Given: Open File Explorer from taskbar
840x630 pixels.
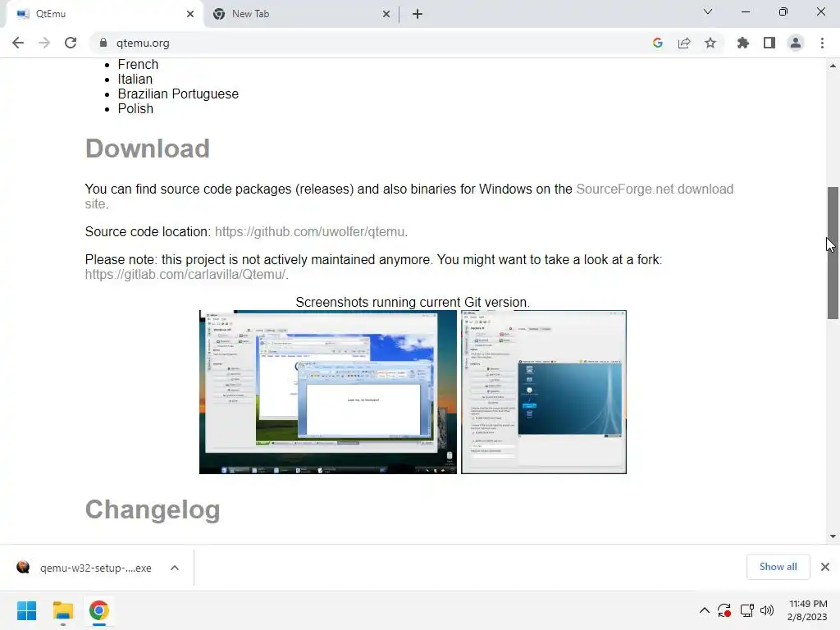Looking at the screenshot, I should tap(62, 610).
